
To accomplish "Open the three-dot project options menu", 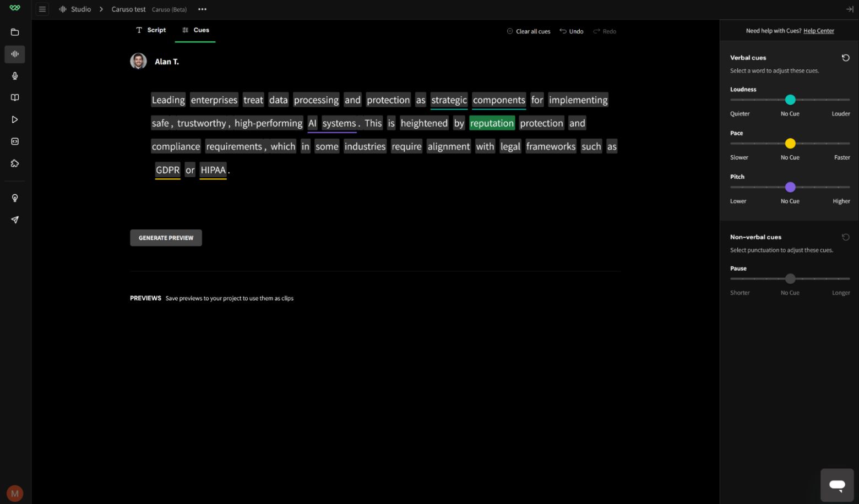I will click(x=202, y=9).
